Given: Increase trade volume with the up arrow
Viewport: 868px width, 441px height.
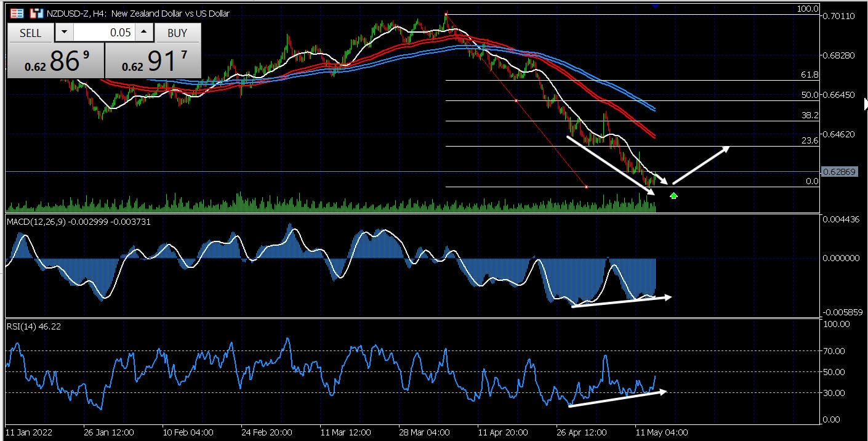Looking at the screenshot, I should pos(143,33).
